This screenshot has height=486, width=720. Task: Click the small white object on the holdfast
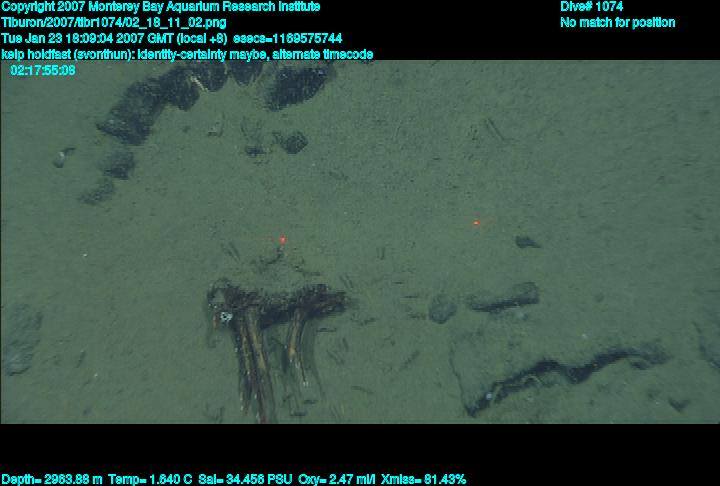point(226,319)
